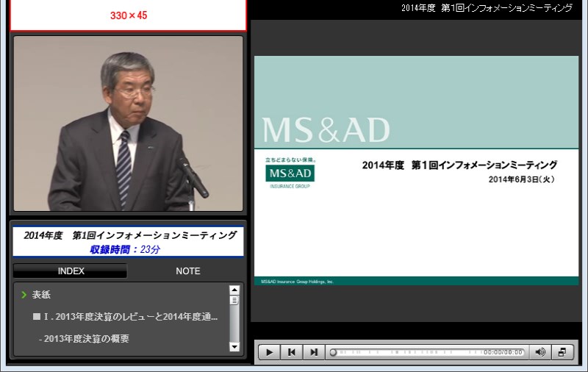588x372 pixels.
Task: Click the 収録時間：23分 label
Action: [125, 249]
